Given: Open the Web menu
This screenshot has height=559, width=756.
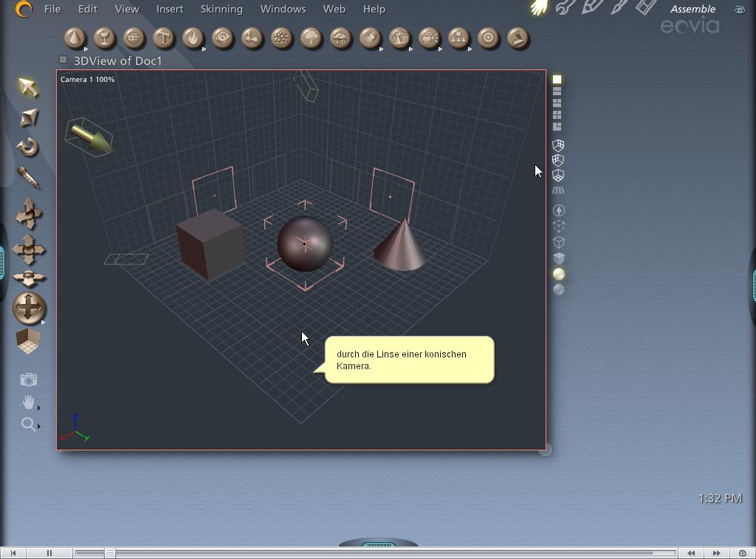Looking at the screenshot, I should coord(334,9).
